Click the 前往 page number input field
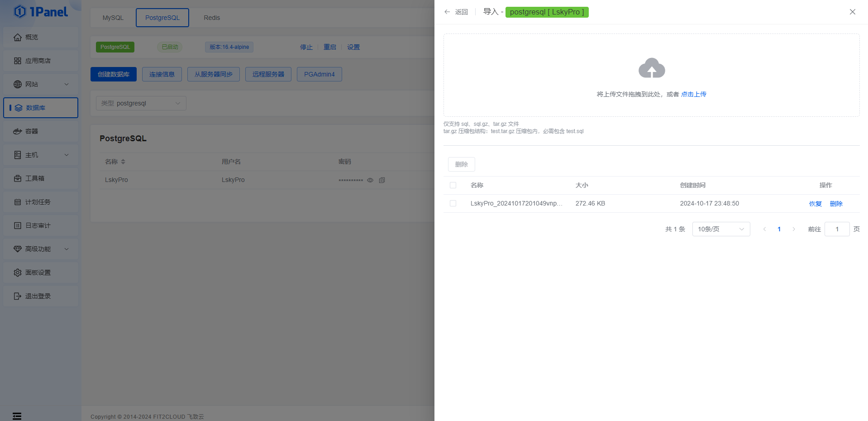 point(837,229)
